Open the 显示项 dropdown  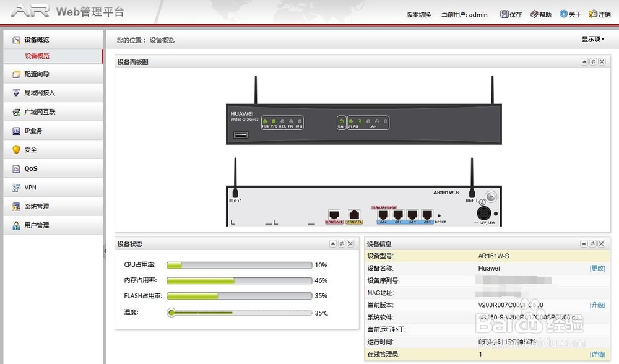coord(593,39)
